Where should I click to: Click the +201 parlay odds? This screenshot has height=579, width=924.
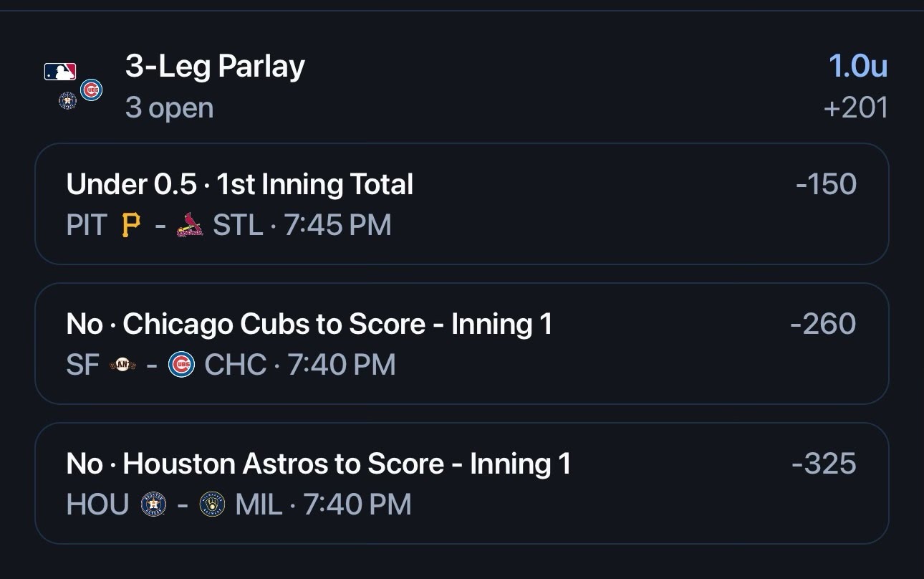click(x=856, y=108)
